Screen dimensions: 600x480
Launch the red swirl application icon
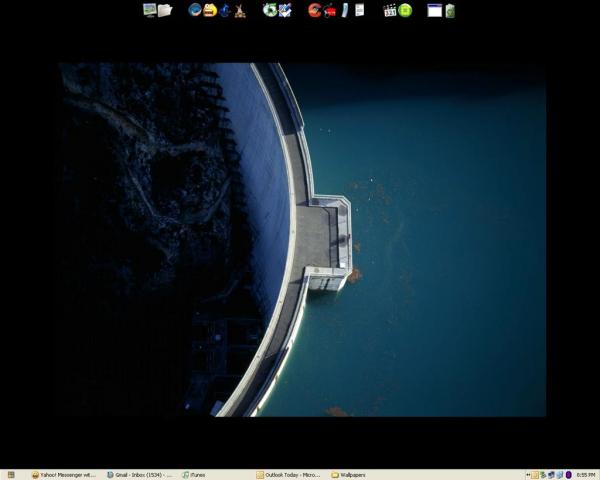click(x=315, y=10)
